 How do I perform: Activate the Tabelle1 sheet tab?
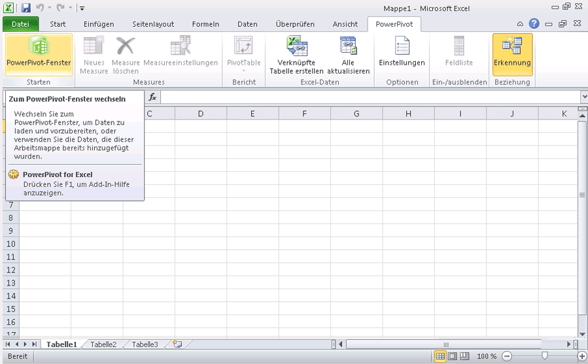point(61,344)
